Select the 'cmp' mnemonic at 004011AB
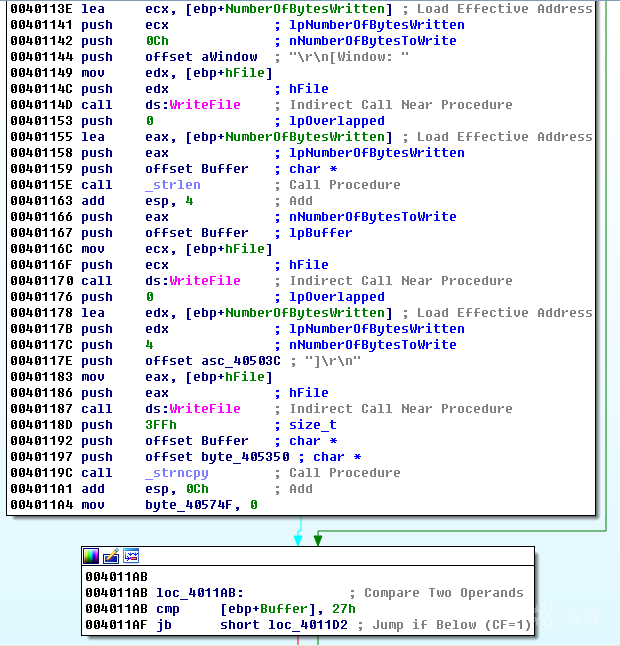This screenshot has width=620, height=646. click(168, 609)
